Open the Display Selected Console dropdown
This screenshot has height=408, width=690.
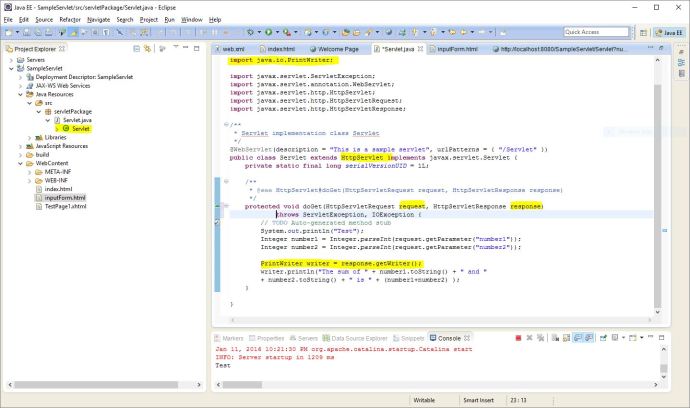coord(623,338)
